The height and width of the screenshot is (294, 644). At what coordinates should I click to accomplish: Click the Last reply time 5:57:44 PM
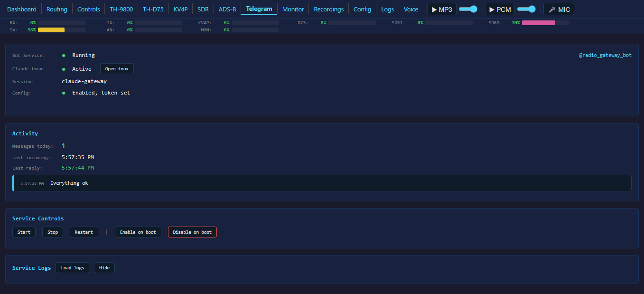point(78,168)
